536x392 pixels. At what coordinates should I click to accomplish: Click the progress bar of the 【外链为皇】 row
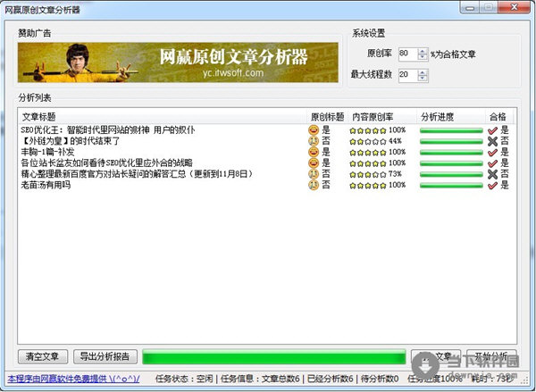point(451,141)
